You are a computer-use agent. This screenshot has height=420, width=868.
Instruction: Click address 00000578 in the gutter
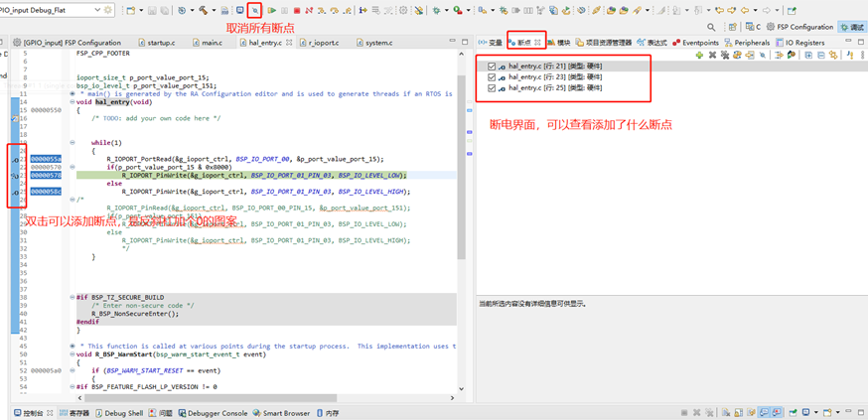[x=46, y=176]
